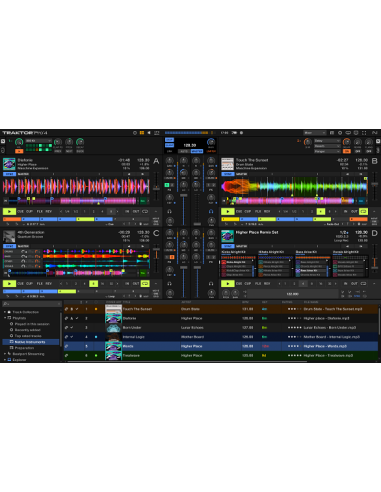Open FX unit 1 pattern selector dropdown
Image resolution: width=381 pixels, height=492 pixels.
click(x=39, y=141)
